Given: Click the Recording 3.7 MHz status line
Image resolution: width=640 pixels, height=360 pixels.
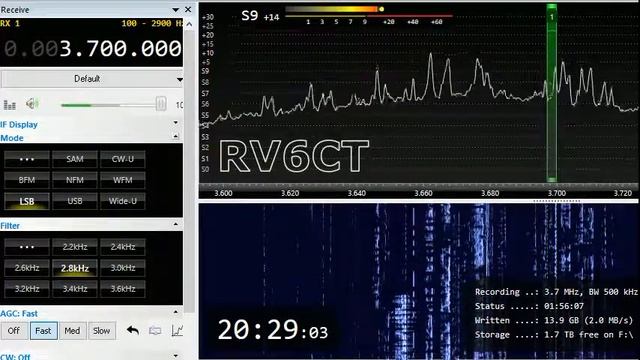Looking at the screenshot, I should [556, 292].
